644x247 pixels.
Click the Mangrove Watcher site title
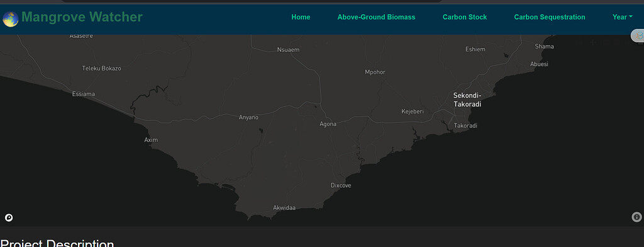(82, 17)
